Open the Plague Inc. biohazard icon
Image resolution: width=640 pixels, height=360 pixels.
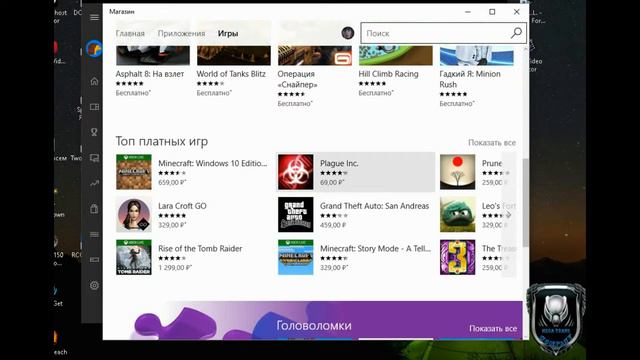296,172
